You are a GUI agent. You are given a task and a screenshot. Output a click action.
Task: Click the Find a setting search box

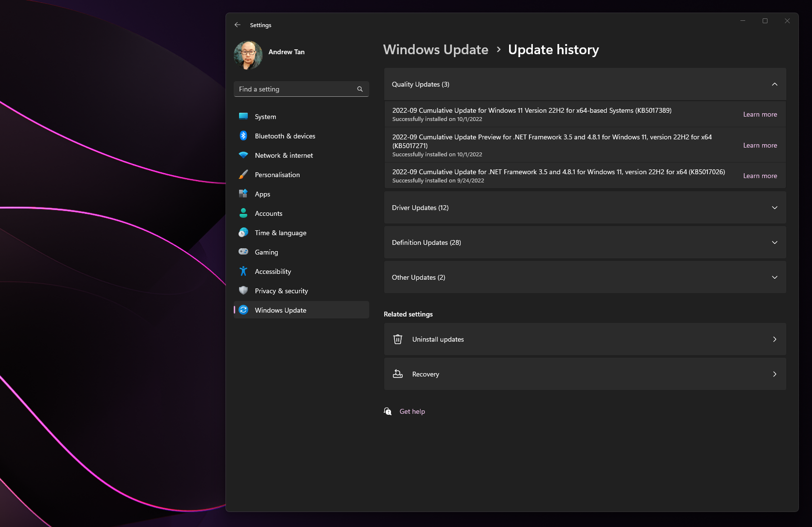(295, 89)
